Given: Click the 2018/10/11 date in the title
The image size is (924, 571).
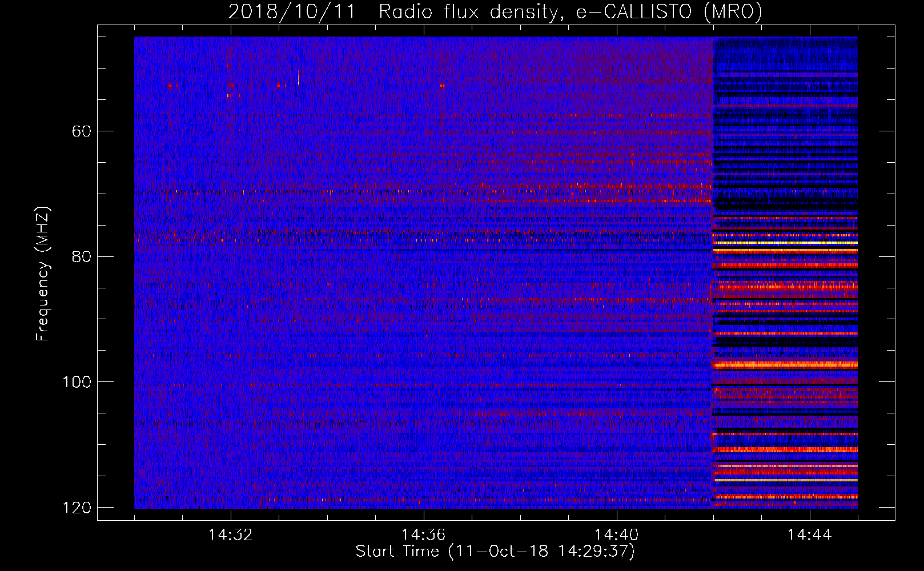Looking at the screenshot, I should tap(291, 11).
